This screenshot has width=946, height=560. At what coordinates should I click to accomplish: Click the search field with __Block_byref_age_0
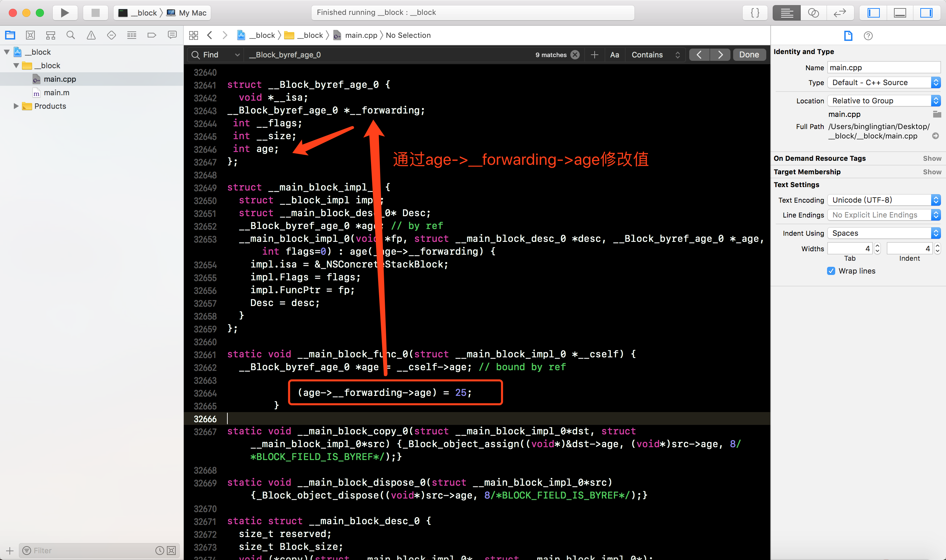point(389,55)
